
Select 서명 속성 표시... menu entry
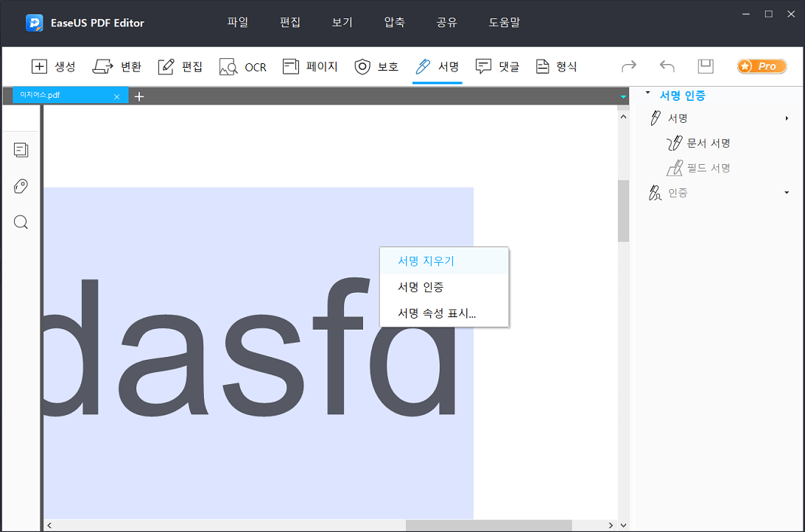[437, 313]
